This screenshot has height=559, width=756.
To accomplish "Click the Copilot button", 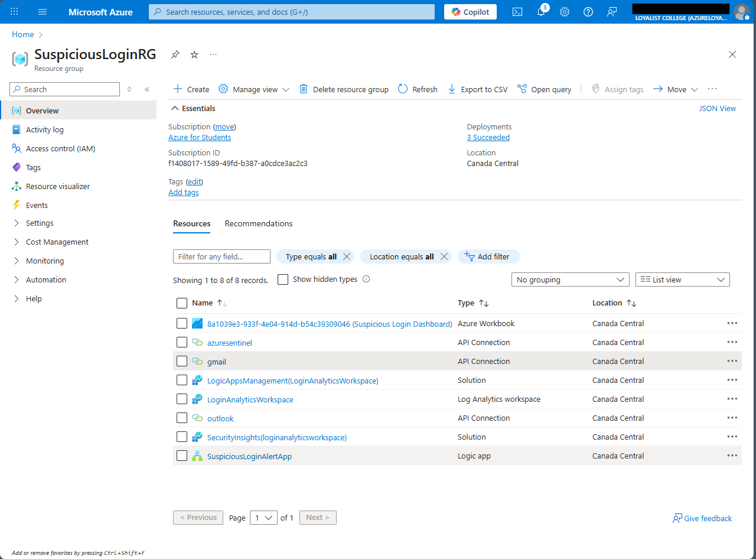I will [471, 12].
